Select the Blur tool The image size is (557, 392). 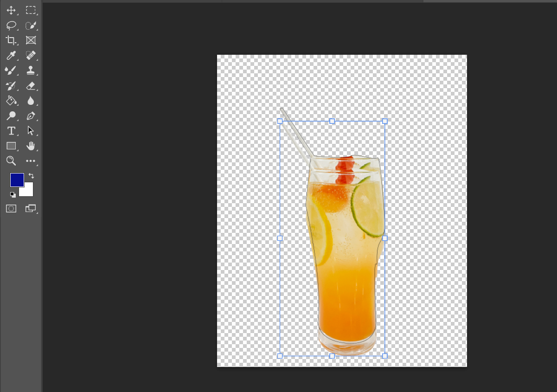pyautogui.click(x=31, y=101)
